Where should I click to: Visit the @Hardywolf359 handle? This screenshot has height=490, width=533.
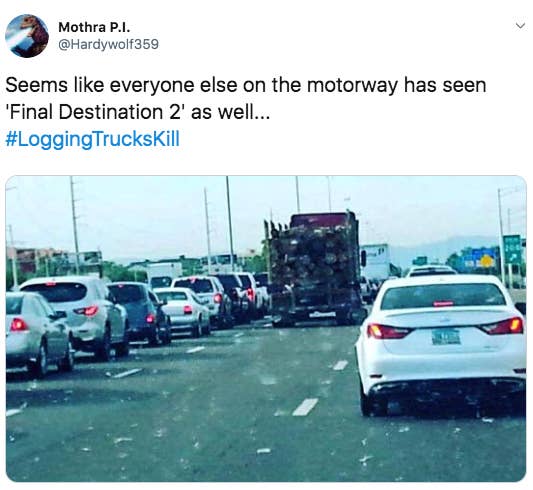(108, 44)
